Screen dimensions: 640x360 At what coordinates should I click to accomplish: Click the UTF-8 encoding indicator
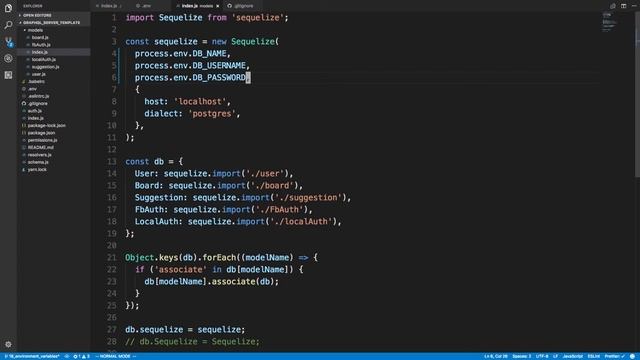pos(542,356)
